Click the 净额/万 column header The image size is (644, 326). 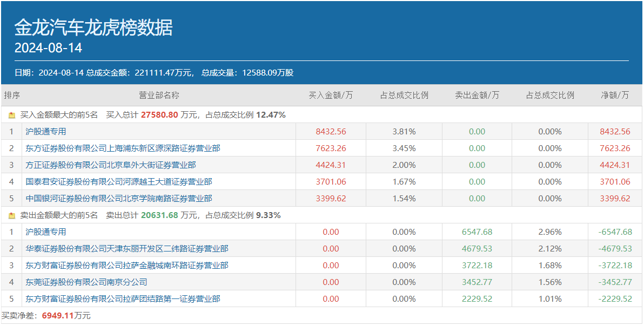point(615,96)
